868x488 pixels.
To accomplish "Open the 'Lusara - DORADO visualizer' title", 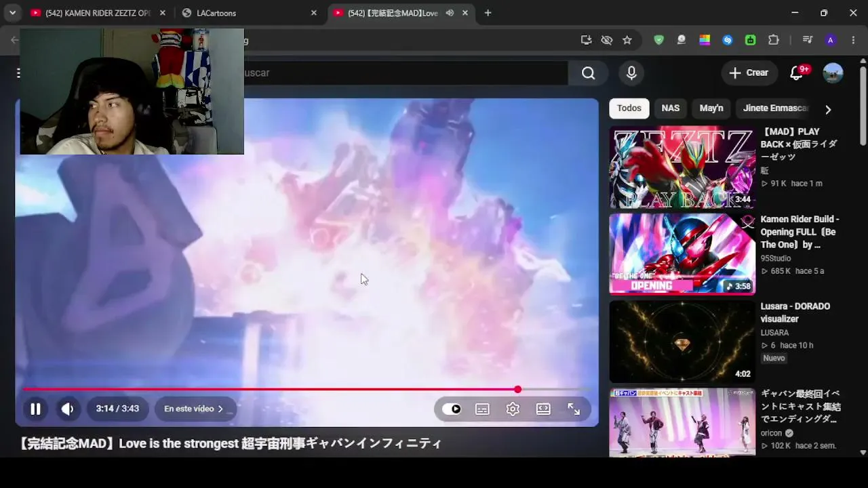I will tap(795, 312).
